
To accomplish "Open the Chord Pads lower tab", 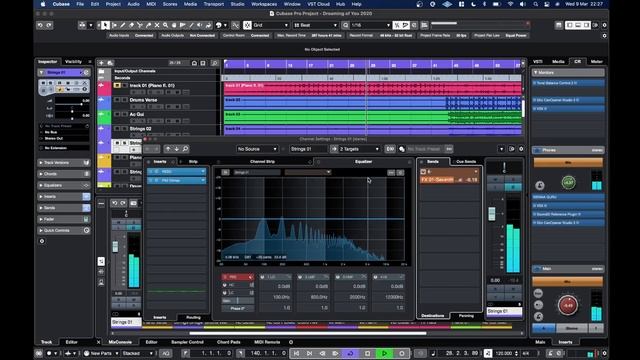I will click(x=229, y=342).
